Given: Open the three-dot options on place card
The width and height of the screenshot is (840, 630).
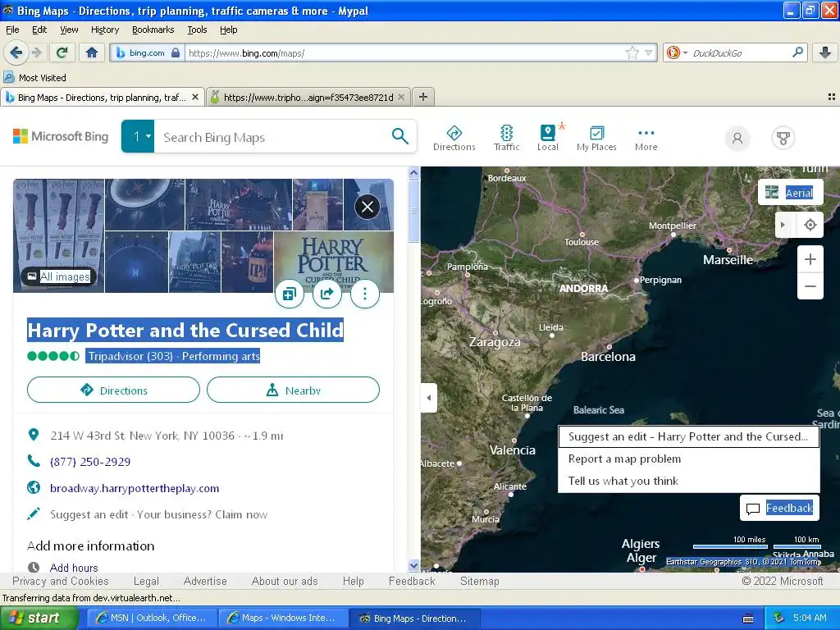Looking at the screenshot, I should point(365,294).
